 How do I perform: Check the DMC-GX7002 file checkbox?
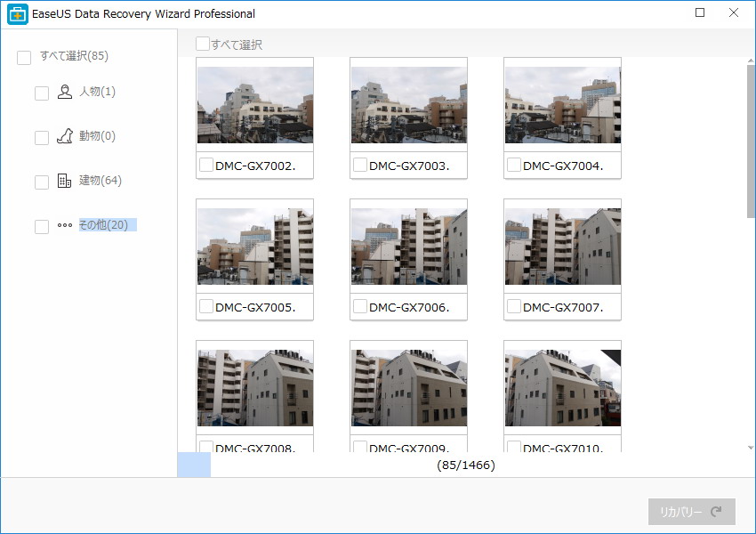point(206,165)
